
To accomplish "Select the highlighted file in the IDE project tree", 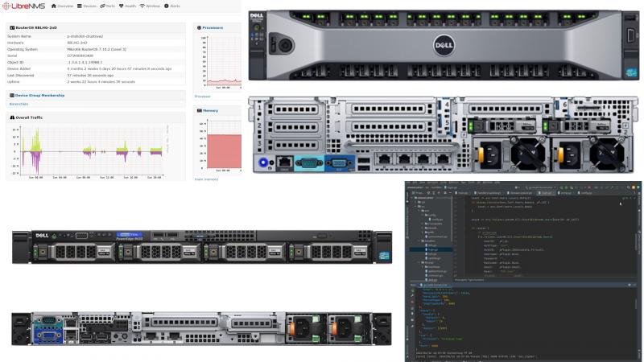I will pos(431,249).
